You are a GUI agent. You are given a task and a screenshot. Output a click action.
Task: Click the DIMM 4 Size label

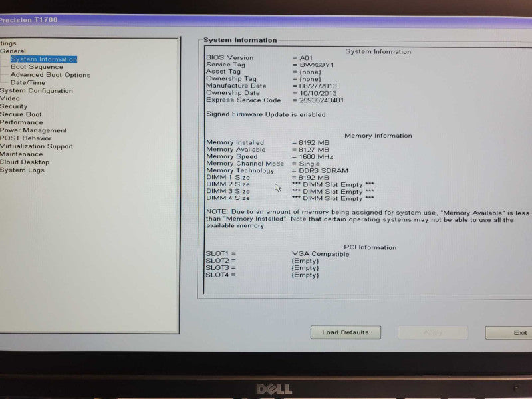(x=228, y=198)
